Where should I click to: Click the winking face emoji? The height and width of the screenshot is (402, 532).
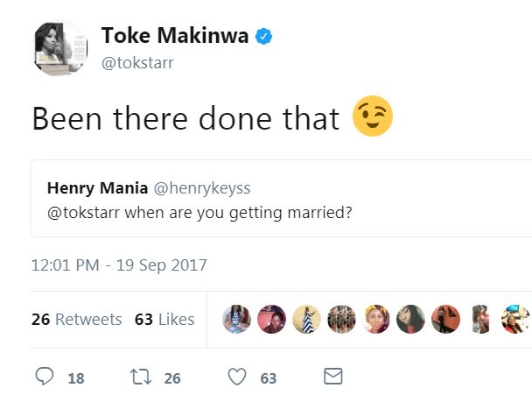click(x=372, y=118)
